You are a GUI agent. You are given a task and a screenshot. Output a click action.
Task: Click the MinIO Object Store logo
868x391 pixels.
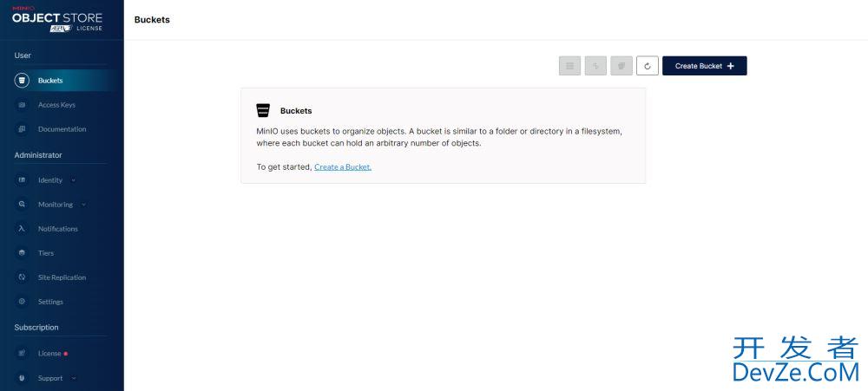(57, 19)
